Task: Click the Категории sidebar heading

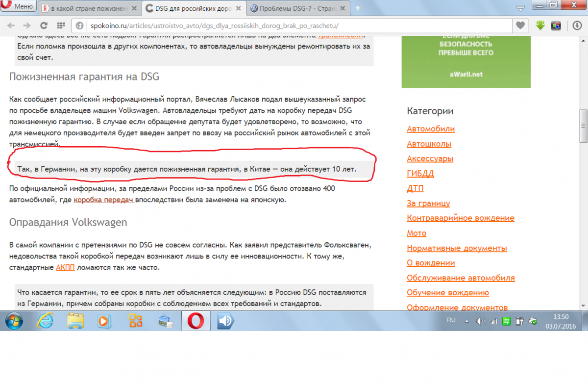Action: tap(430, 111)
